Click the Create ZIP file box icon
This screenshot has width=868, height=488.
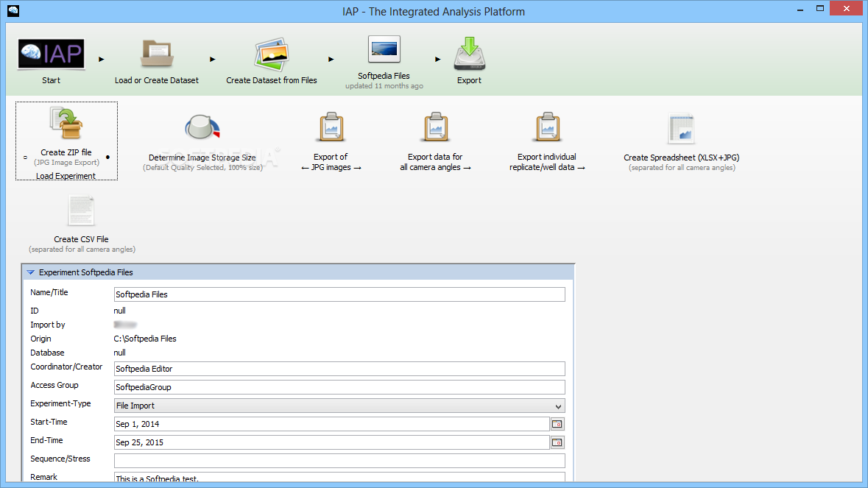pyautogui.click(x=66, y=124)
